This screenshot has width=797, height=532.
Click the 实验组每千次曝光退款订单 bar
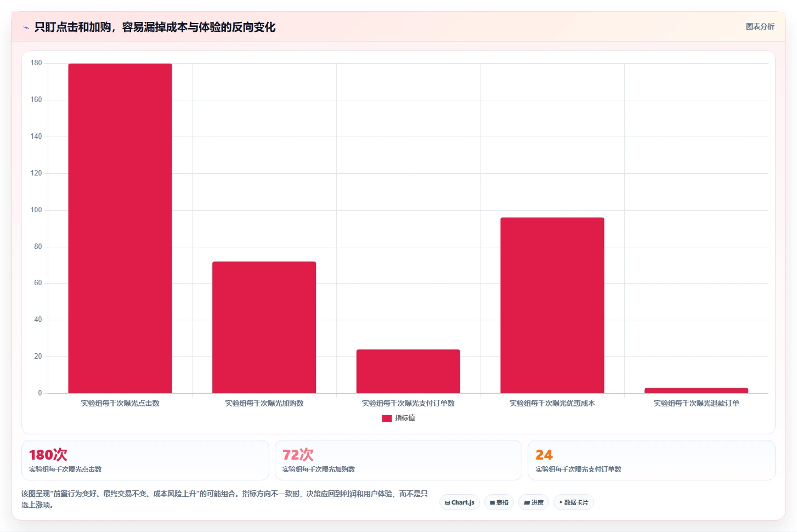point(696,390)
